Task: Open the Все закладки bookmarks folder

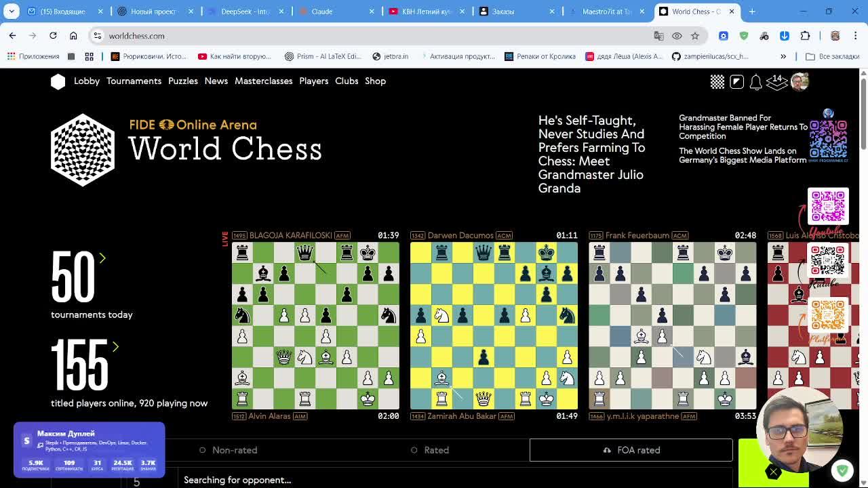Action: (832, 56)
